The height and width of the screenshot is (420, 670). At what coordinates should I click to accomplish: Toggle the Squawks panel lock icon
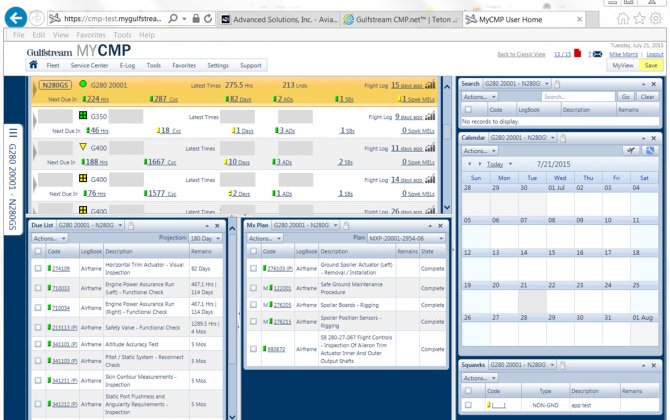click(x=563, y=365)
